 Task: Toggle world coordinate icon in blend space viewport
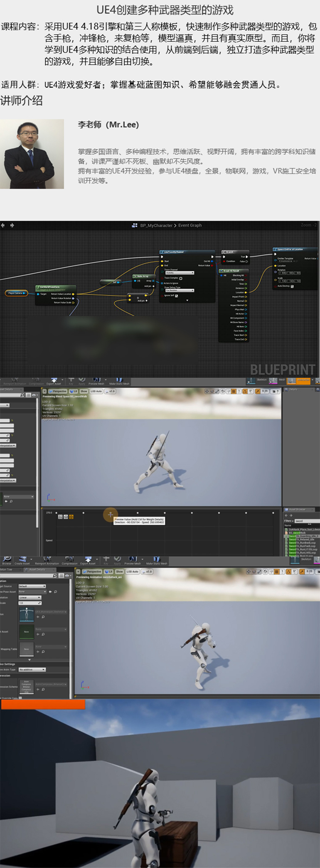[x=223, y=391]
